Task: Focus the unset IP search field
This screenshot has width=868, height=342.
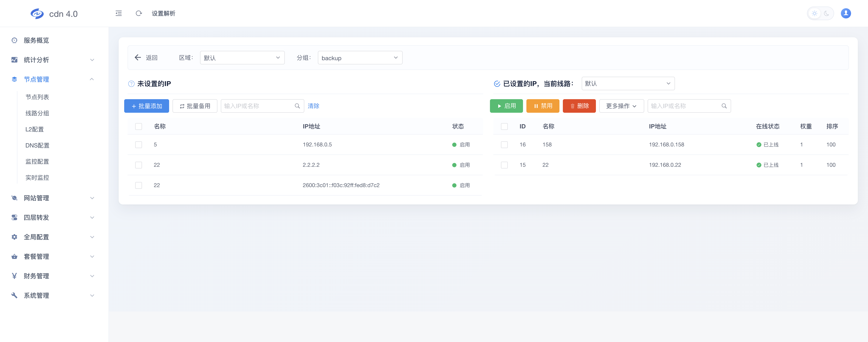Action: [x=263, y=106]
